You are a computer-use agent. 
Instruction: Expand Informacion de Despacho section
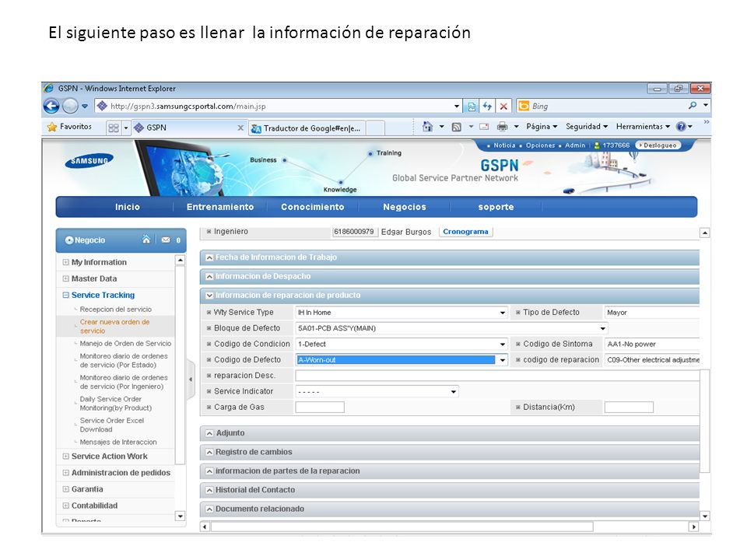209,277
